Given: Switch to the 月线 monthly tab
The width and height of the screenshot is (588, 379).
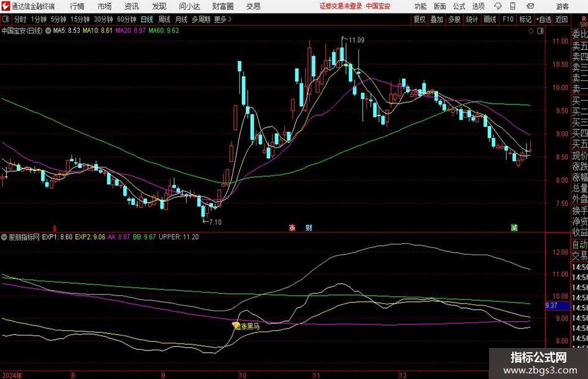Looking at the screenshot, I should click(181, 19).
